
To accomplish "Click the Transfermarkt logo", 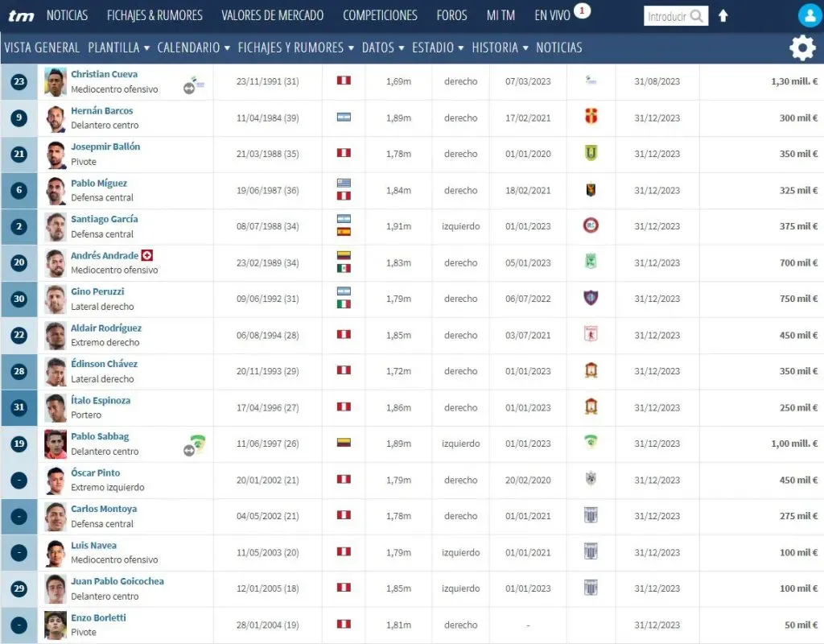I will coord(21,15).
